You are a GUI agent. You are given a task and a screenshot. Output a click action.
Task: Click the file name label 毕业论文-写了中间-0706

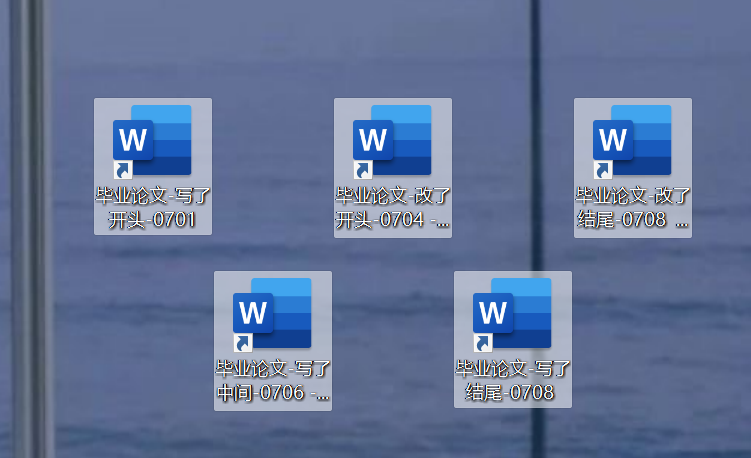coord(273,381)
